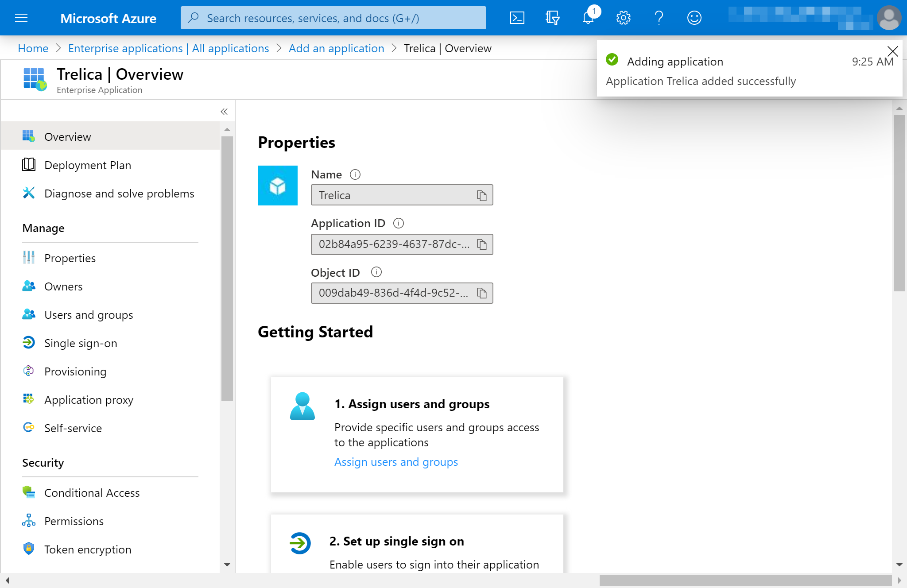This screenshot has height=588, width=907.
Task: Click the single sign on arrow icon in card
Action: click(x=300, y=543)
